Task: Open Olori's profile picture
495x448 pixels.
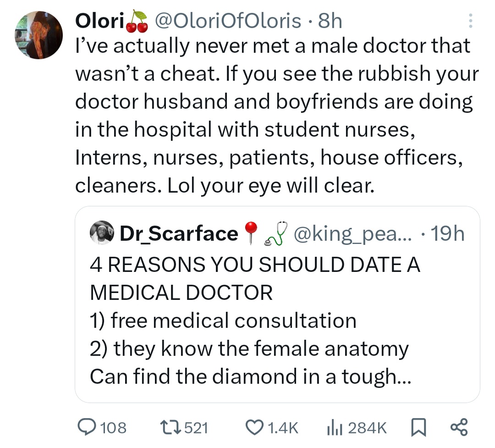Action: 38,35
